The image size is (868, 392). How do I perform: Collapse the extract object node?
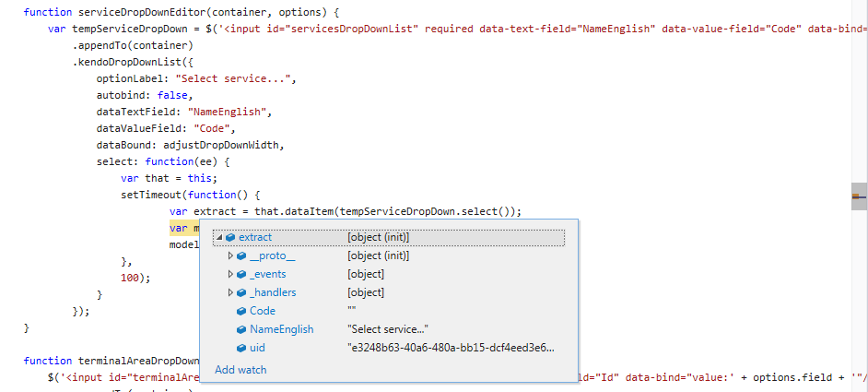pos(219,238)
